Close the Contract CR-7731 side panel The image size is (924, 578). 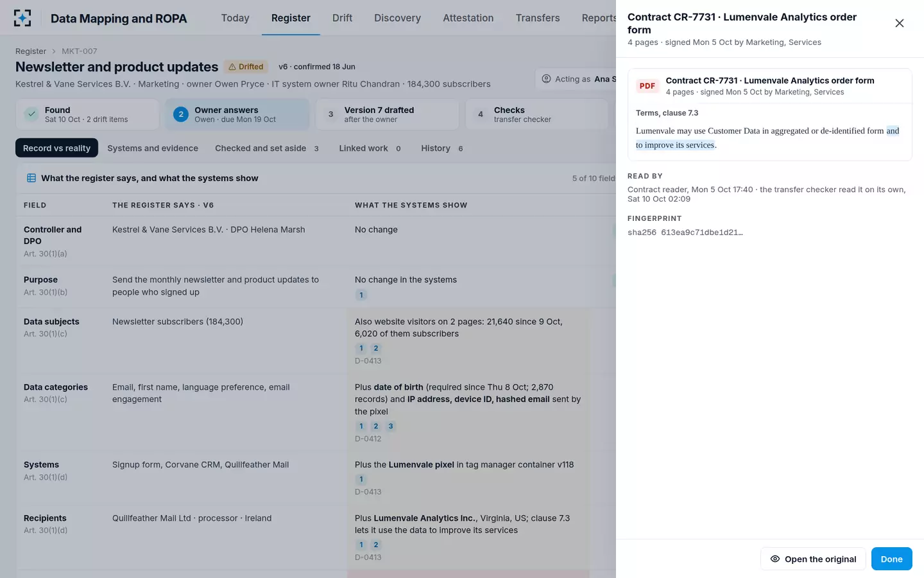(x=899, y=23)
